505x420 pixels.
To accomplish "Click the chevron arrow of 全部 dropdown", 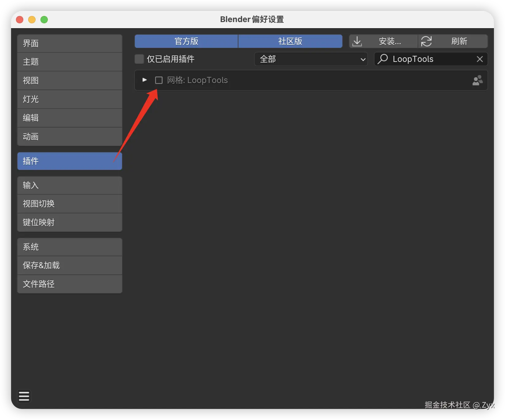I will pyautogui.click(x=363, y=59).
